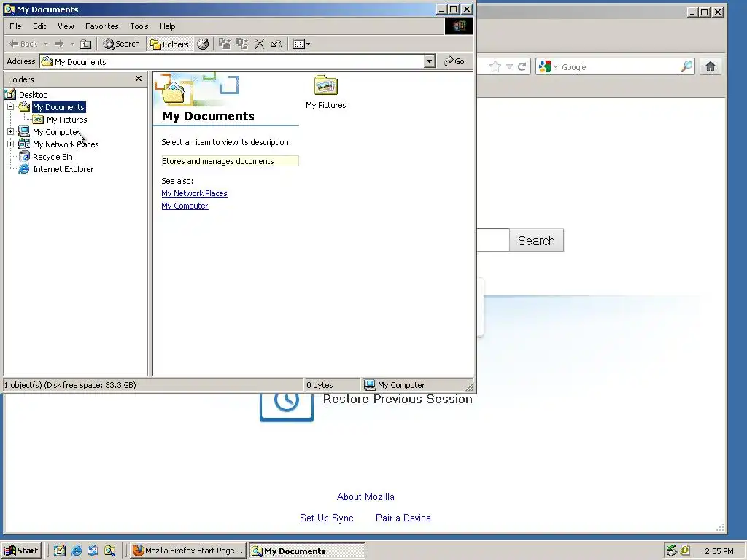The height and width of the screenshot is (560, 747).
Task: Click the Delete X toolbar icon
Action: pyautogui.click(x=260, y=44)
